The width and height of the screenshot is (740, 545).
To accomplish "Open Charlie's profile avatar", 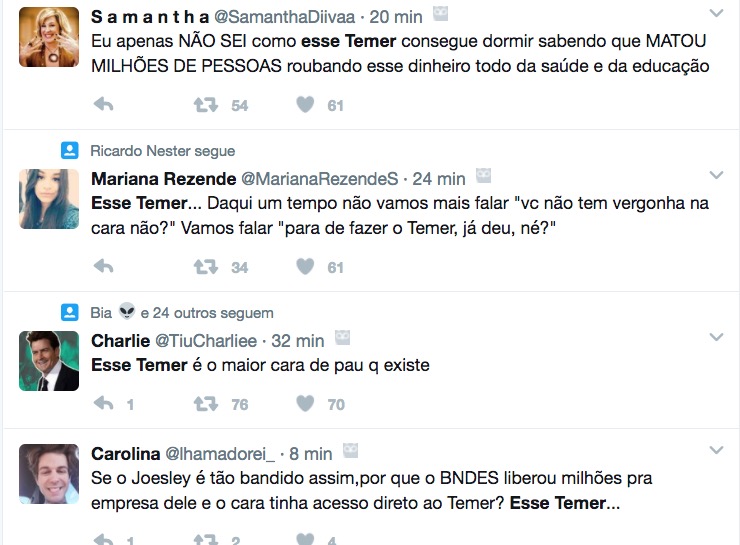I will 49,360.
